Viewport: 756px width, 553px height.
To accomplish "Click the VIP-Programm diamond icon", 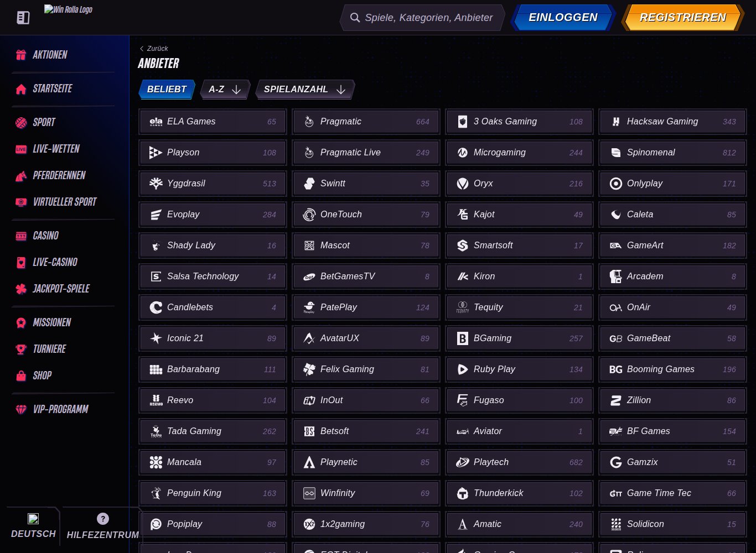I will pos(21,410).
